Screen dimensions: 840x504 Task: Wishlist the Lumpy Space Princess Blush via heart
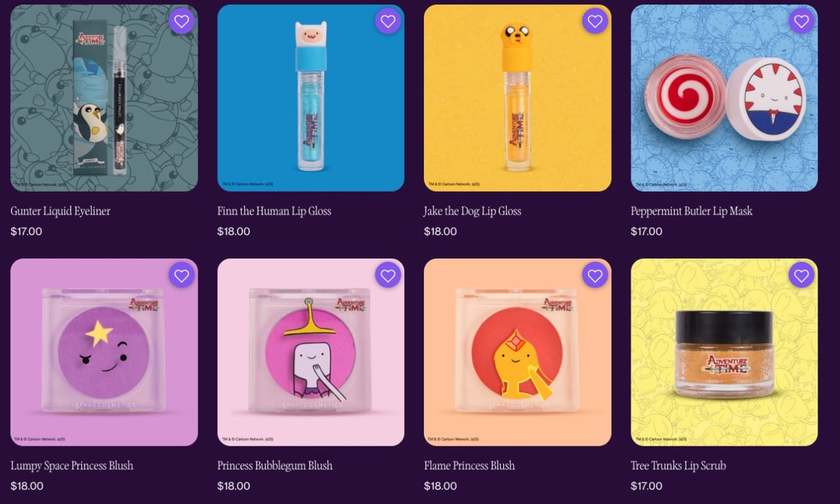tap(181, 275)
